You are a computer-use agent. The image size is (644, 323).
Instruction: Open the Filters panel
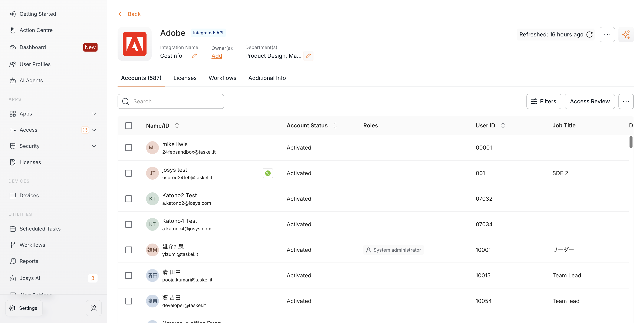click(x=544, y=101)
